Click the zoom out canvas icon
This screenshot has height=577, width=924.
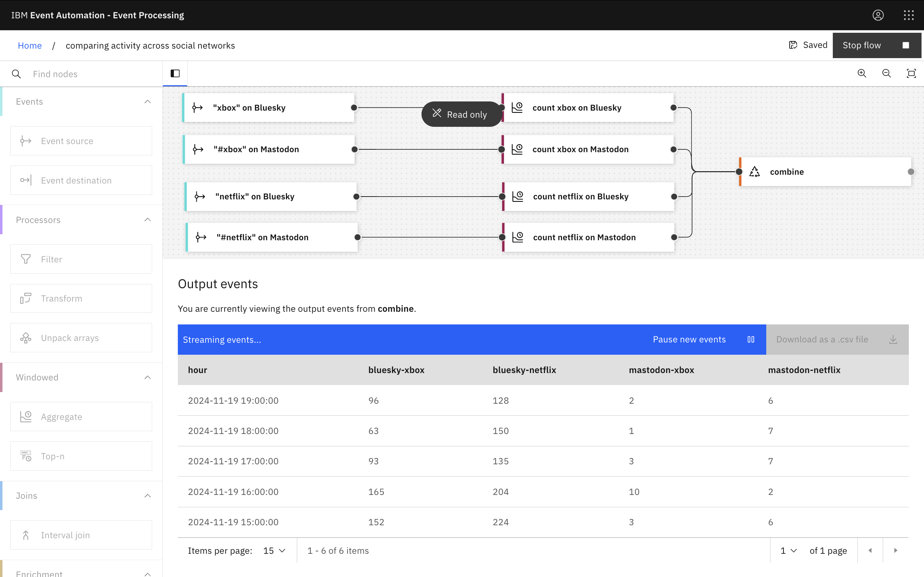point(887,74)
